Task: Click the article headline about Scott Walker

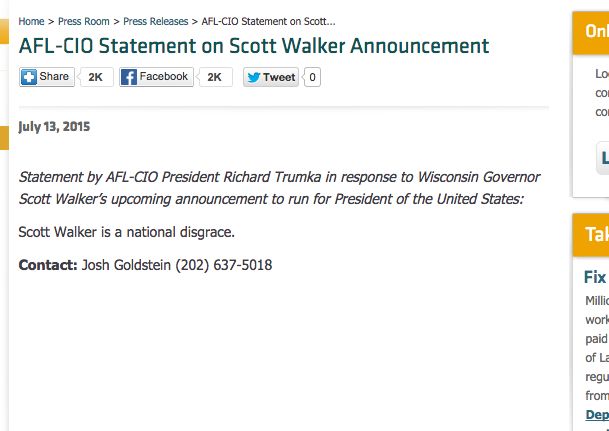Action: click(254, 46)
